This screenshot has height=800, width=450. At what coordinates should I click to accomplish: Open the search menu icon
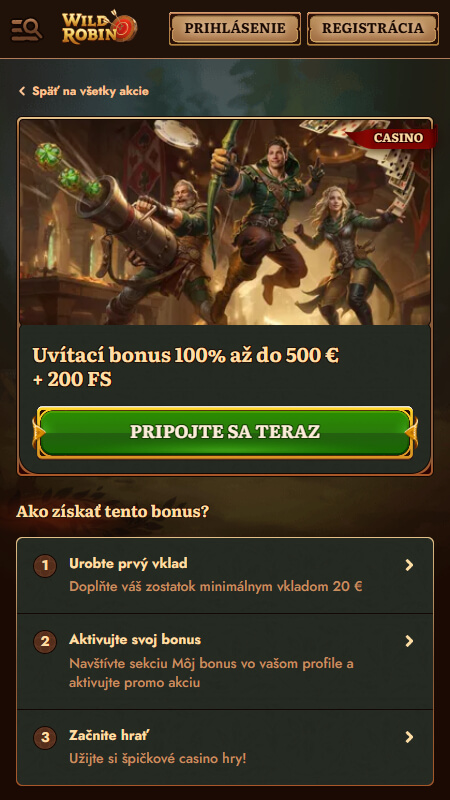click(x=27, y=29)
